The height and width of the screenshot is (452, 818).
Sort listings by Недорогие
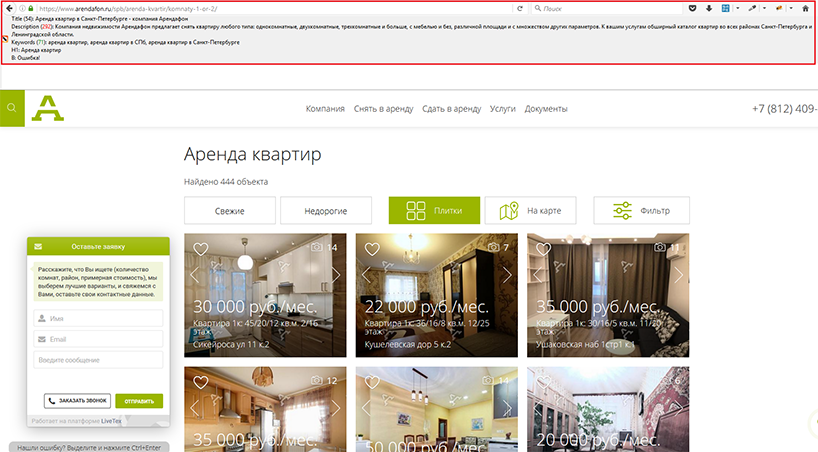point(326,210)
